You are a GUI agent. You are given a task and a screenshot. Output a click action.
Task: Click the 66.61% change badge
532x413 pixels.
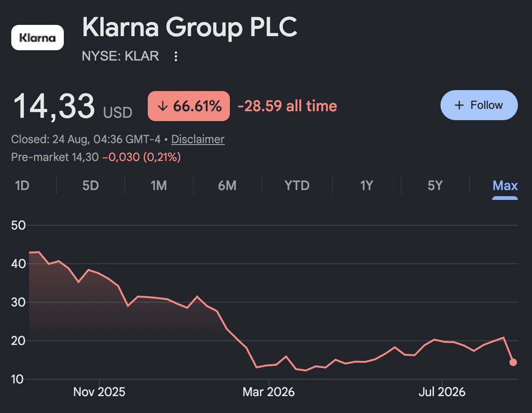[x=189, y=106]
